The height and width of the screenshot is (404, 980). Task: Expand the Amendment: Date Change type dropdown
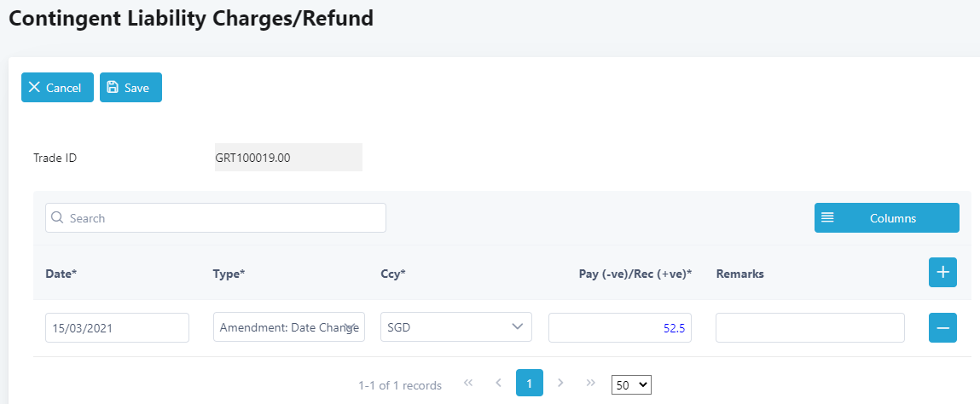(x=289, y=327)
